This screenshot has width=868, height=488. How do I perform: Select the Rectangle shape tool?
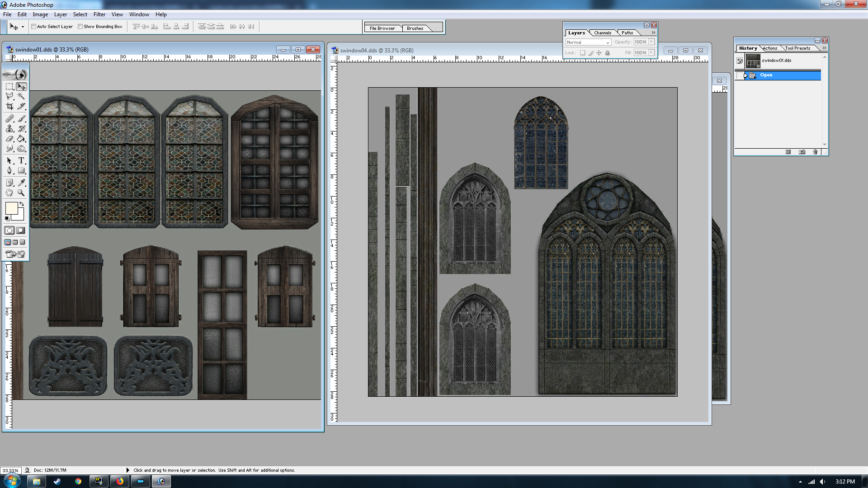click(21, 171)
